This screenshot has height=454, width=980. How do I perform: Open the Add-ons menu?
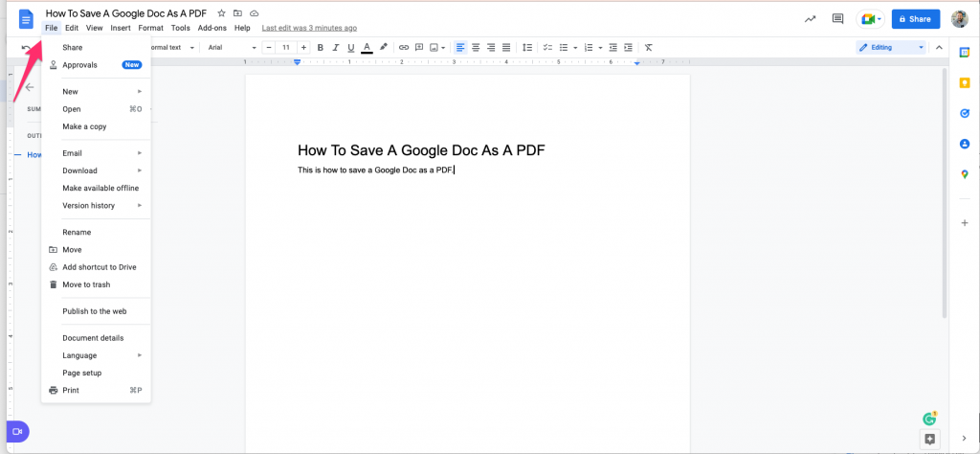[212, 28]
